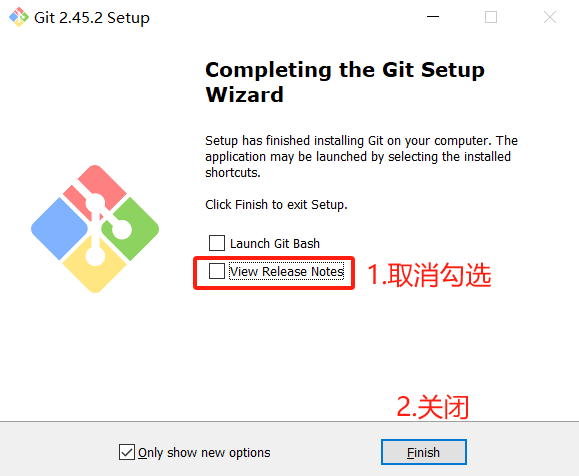Viewport: 579px width, 476px height.
Task: Click the View Release Notes label text
Action: [287, 271]
